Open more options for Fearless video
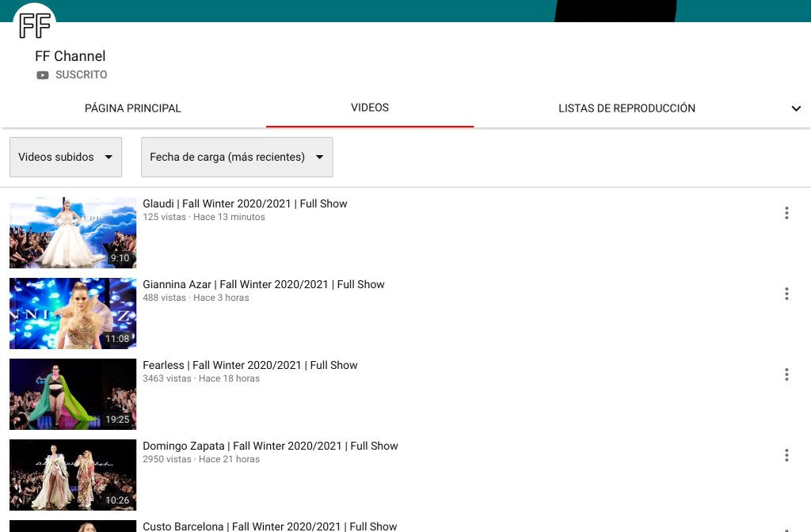Viewport: 811px width, 532px height. click(786, 374)
